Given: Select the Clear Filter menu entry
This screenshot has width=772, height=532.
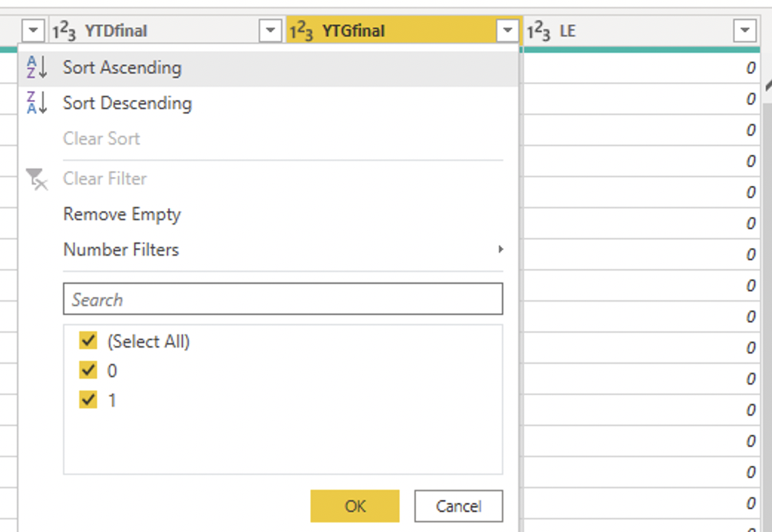Looking at the screenshot, I should (268, 179).
